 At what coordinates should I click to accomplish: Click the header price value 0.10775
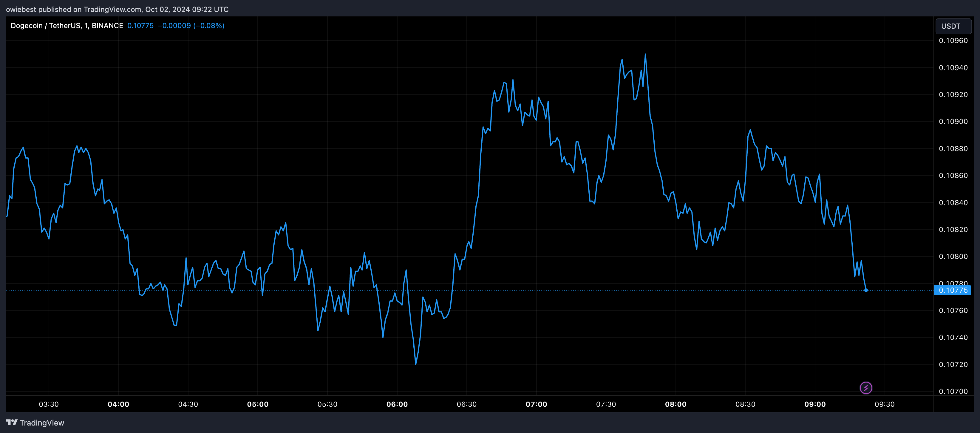coord(140,25)
